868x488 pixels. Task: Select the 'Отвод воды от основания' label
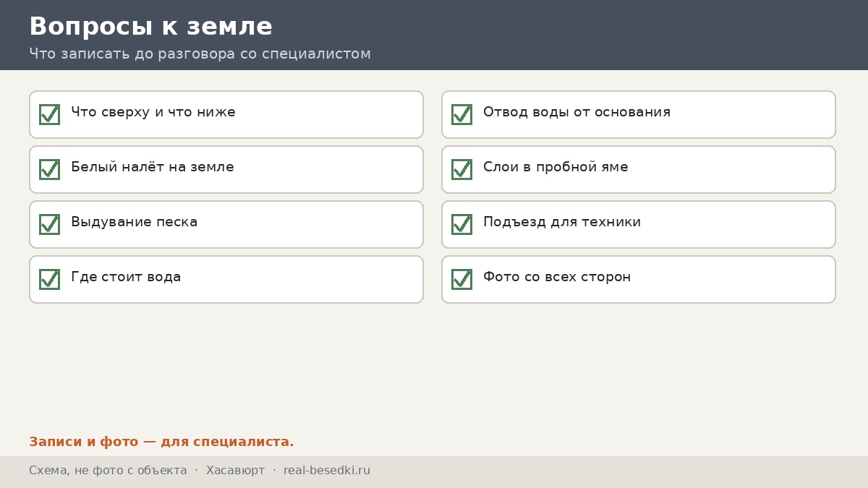coord(576,113)
